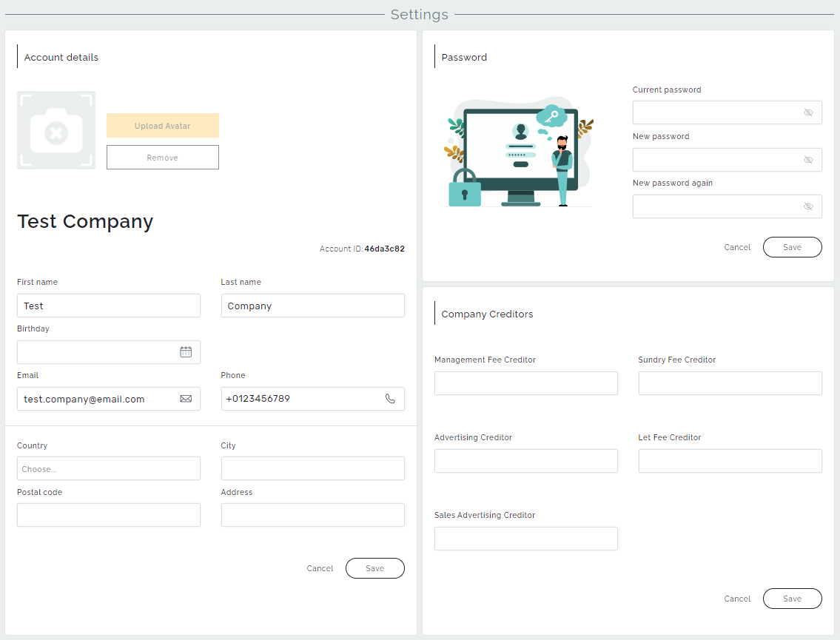
Task: Save the Company Creditors form
Action: [793, 599]
